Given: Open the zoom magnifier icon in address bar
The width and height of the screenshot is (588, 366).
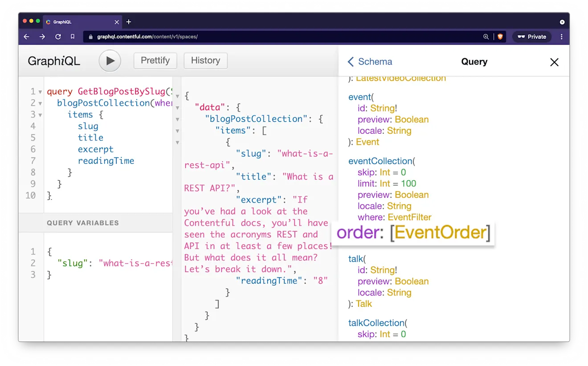Looking at the screenshot, I should pos(486,37).
